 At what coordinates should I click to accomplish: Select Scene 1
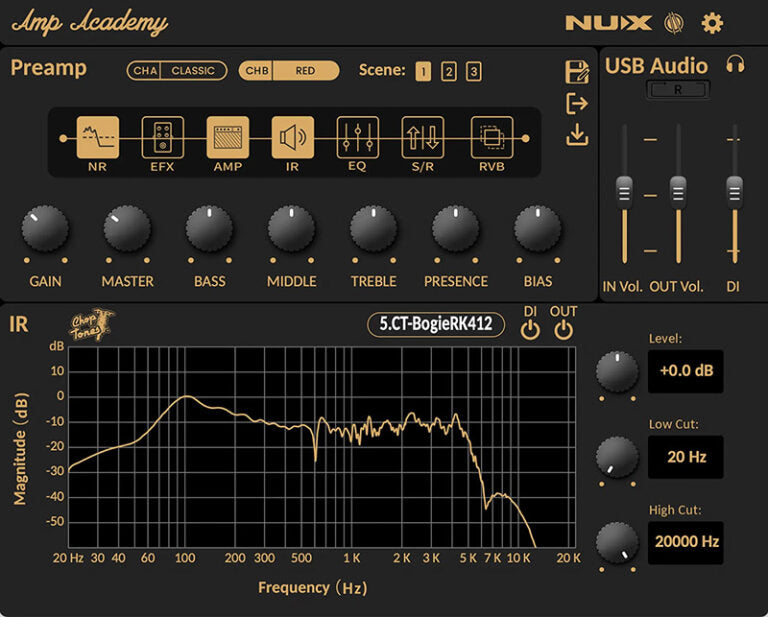pyautogui.click(x=423, y=72)
